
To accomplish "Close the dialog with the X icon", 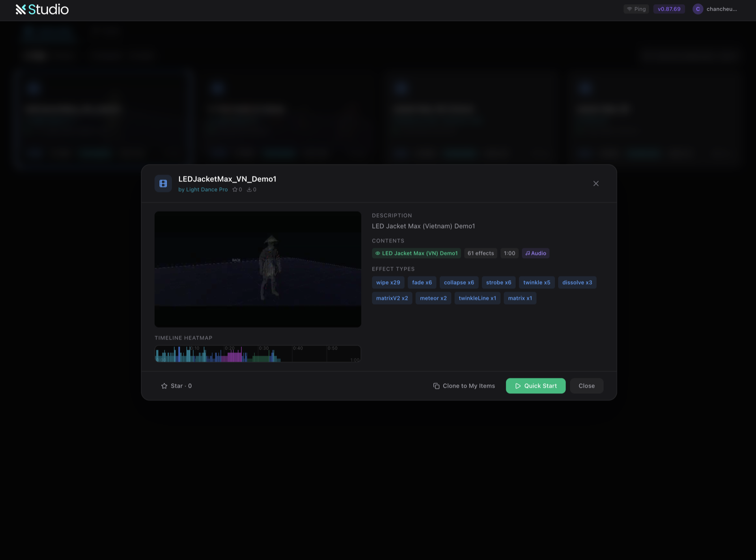I will click(596, 183).
